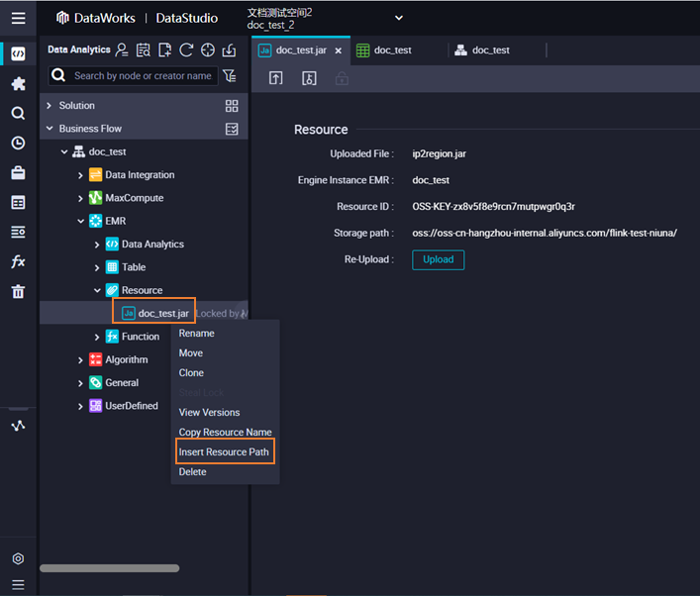Choose Clone from context menu
Viewport: 700px width, 596px height.
coord(191,373)
